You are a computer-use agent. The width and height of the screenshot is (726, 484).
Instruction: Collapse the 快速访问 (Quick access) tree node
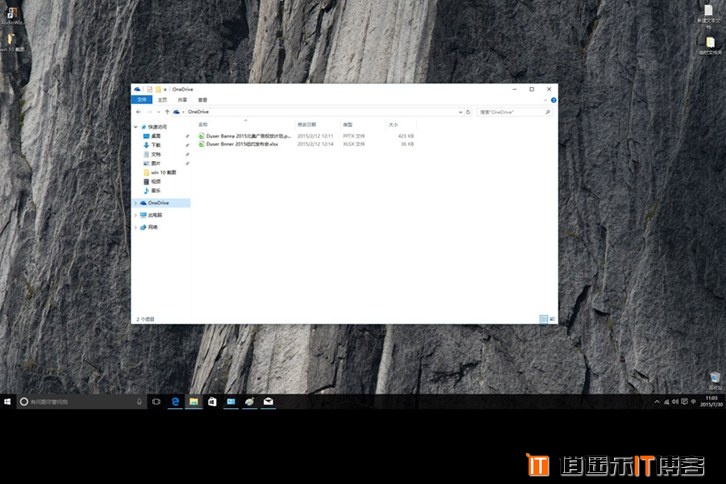tap(136, 127)
